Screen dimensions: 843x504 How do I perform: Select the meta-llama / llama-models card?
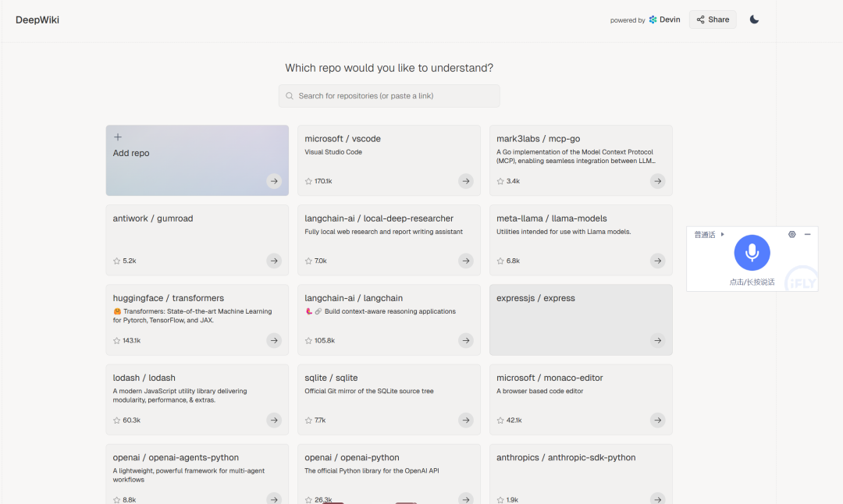pos(580,240)
